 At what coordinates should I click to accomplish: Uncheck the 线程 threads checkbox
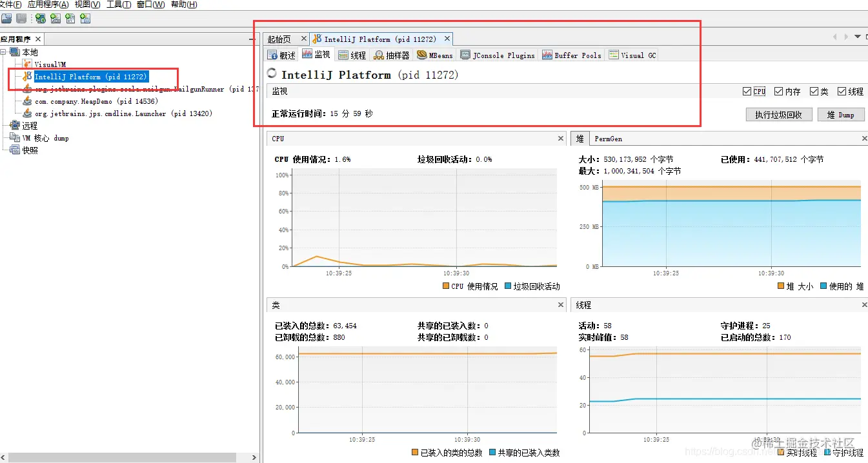842,92
